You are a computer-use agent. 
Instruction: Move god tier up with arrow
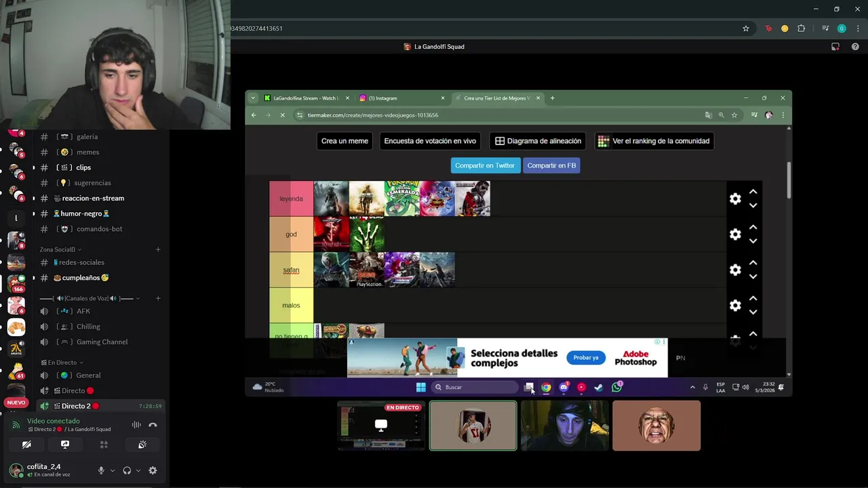753,228
